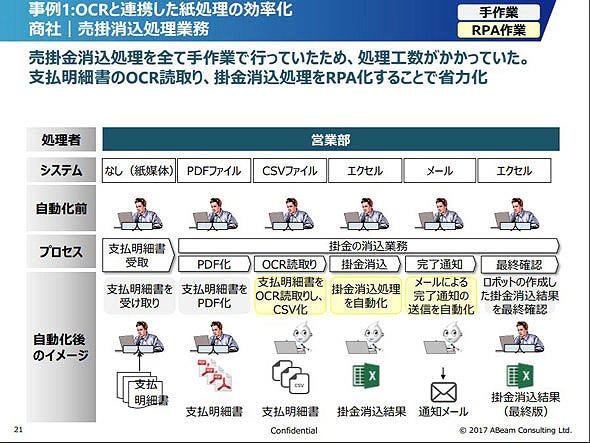Viewport: 590px width, 443px height.
Task: Click the envelope icon above 通知メール
Action: click(x=444, y=393)
